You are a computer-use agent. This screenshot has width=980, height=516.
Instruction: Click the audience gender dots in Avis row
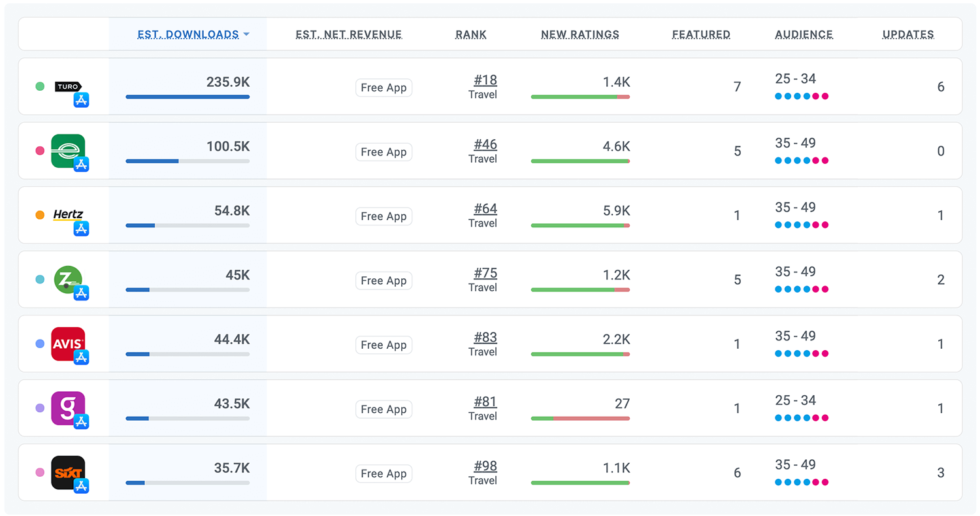tap(802, 353)
